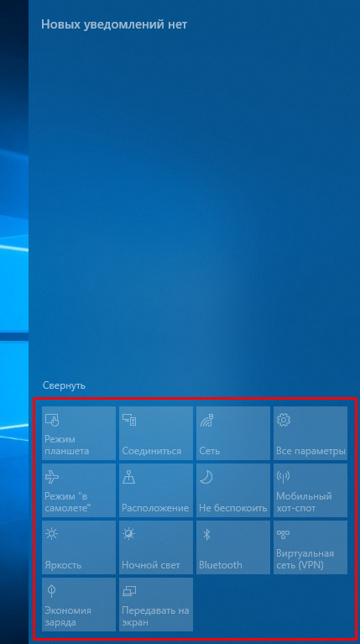This screenshot has height=644, width=360.
Task: Toggle Режим "в самолете" quick action
Action: [79, 490]
